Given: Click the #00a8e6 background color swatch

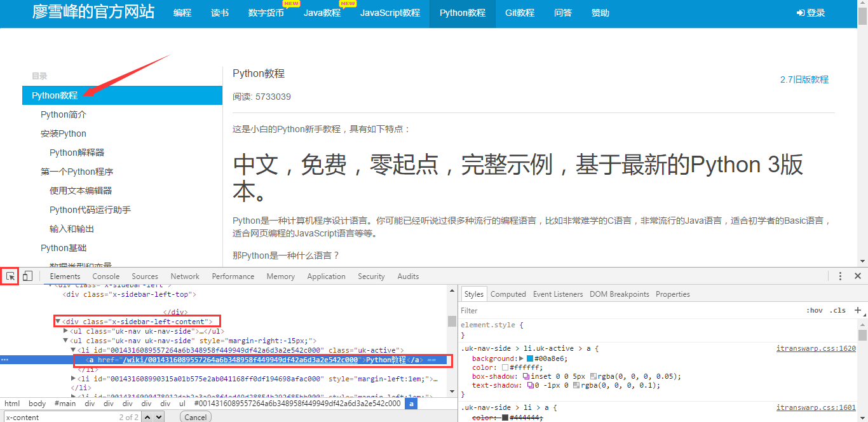Looking at the screenshot, I should coord(530,358).
